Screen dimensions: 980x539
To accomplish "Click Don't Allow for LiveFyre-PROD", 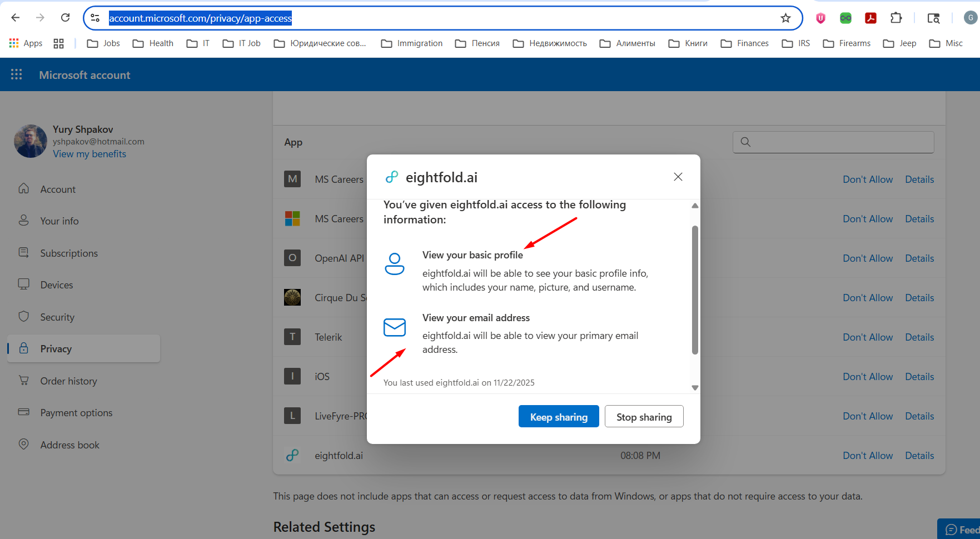I will click(868, 416).
